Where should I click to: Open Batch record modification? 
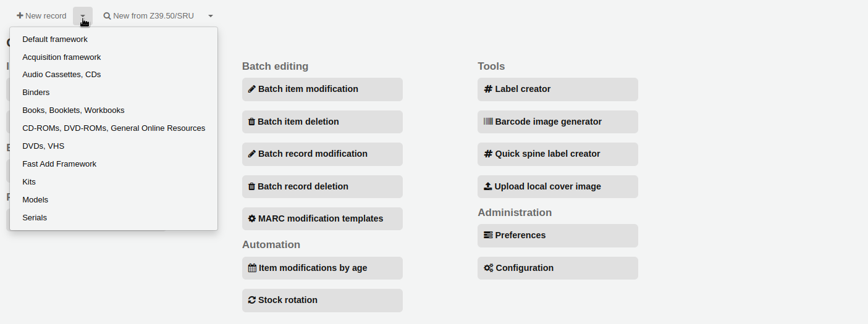pos(322,154)
